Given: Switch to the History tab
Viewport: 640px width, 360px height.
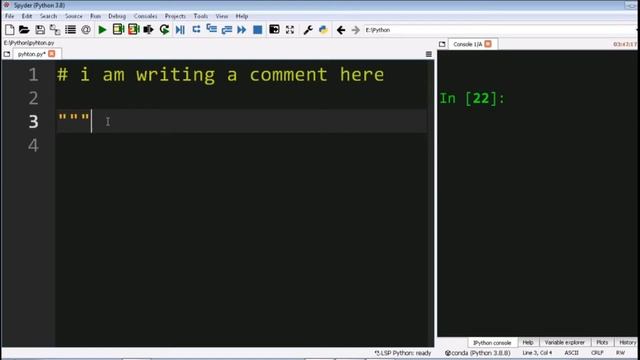Looking at the screenshot, I should point(627,342).
